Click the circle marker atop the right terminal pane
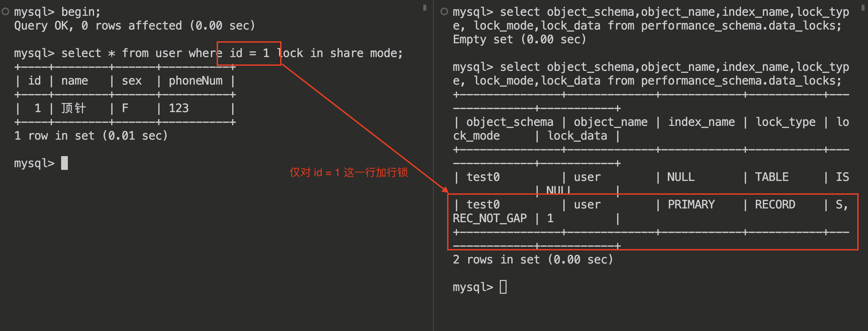 tap(444, 12)
